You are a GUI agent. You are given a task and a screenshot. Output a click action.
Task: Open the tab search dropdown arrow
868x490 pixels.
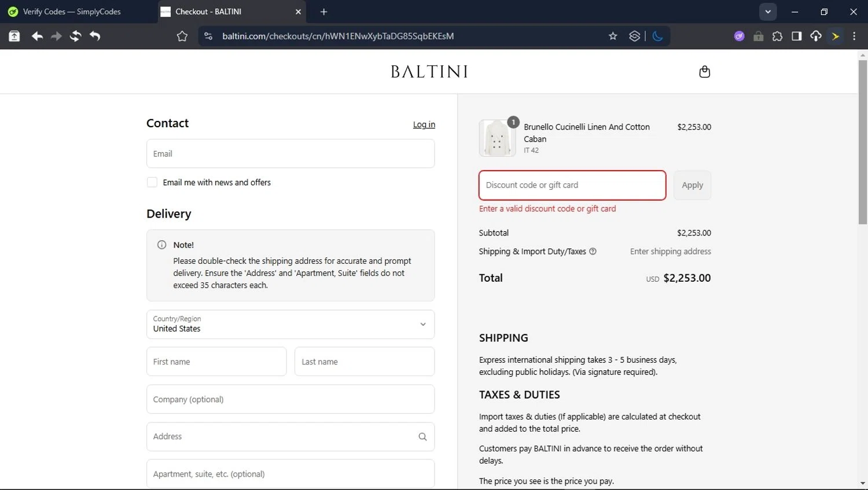(768, 12)
